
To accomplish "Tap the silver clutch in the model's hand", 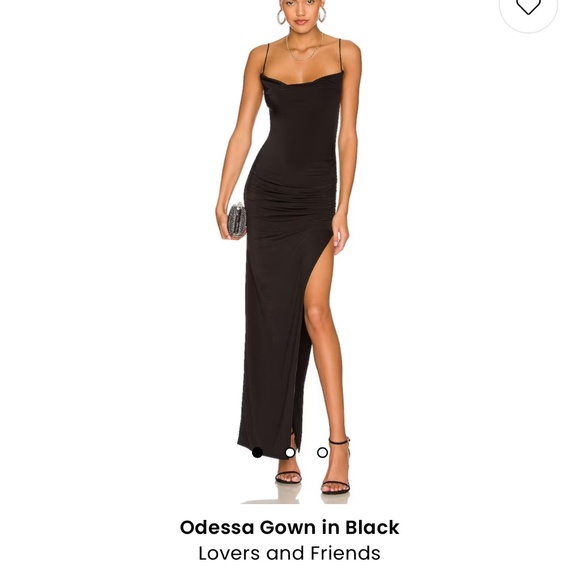I will pyautogui.click(x=237, y=220).
